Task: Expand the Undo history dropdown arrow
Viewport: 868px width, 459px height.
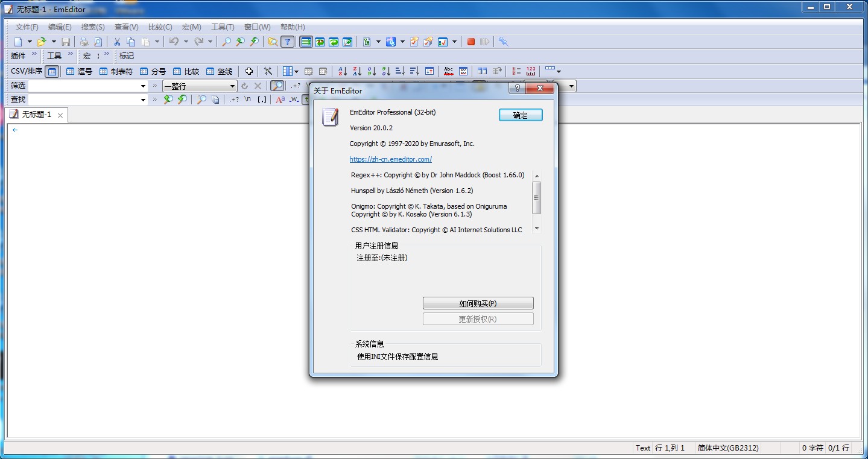Action: tap(186, 42)
